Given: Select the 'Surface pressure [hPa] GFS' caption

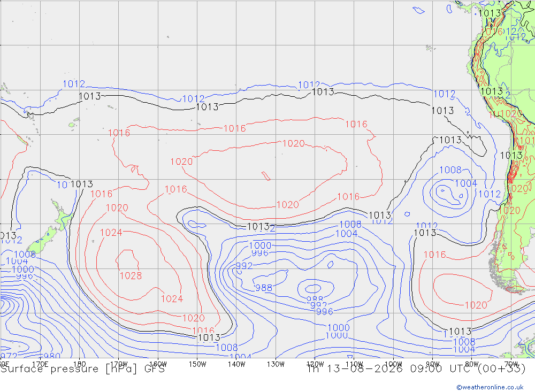Looking at the screenshot, I should pyautogui.click(x=82, y=369).
